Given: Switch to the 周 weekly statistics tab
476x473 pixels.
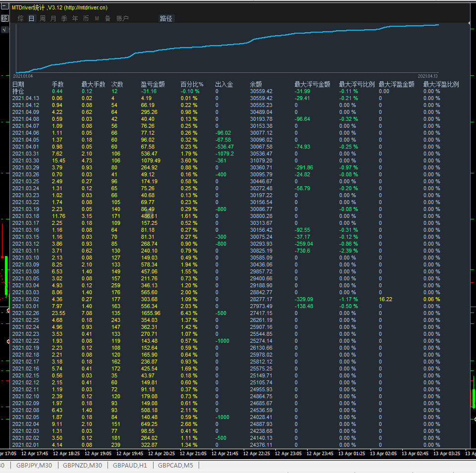Looking at the screenshot, I should [42, 18].
